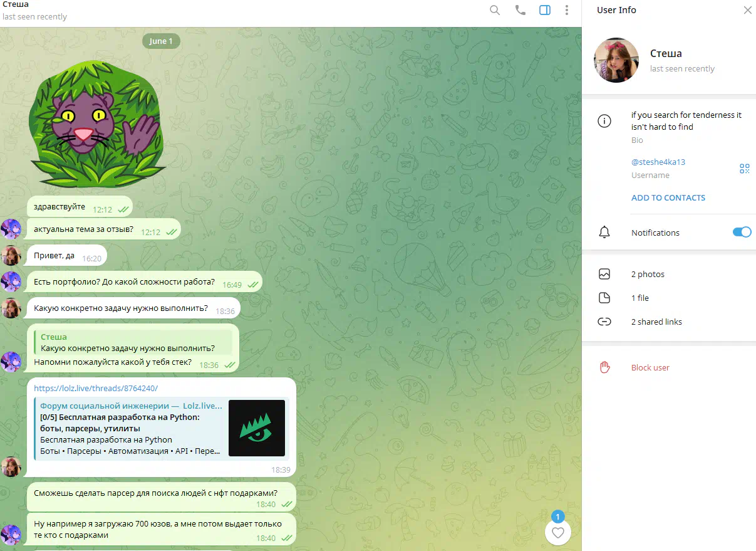Click message "Какую конкретно задачу нужно выполнить?" at 18:36
Viewport: 756px width, 551px height.
[133, 308]
